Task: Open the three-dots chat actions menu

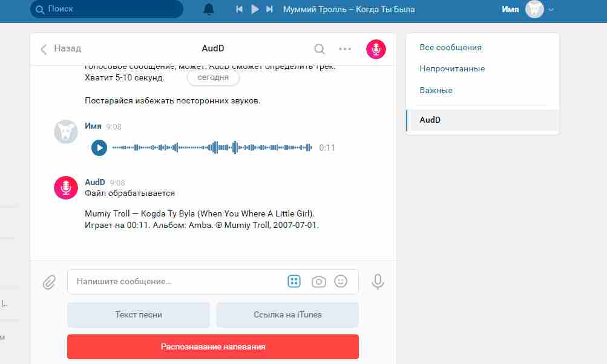Action: tap(345, 49)
